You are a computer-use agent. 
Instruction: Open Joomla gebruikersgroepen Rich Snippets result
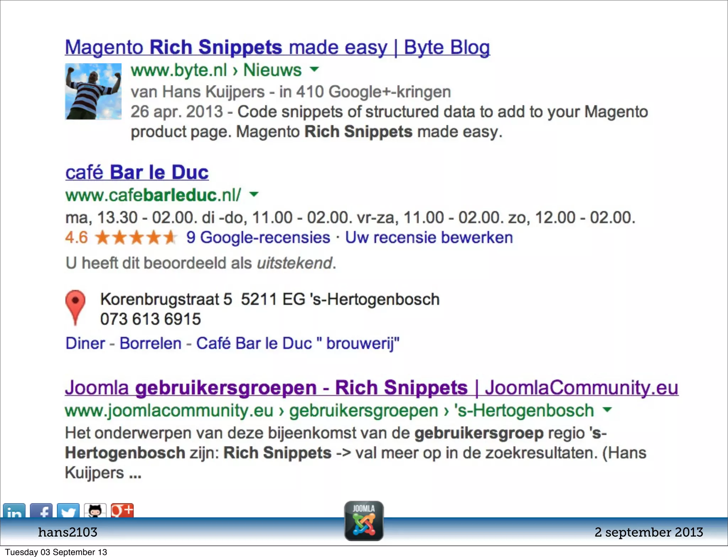[x=371, y=387]
